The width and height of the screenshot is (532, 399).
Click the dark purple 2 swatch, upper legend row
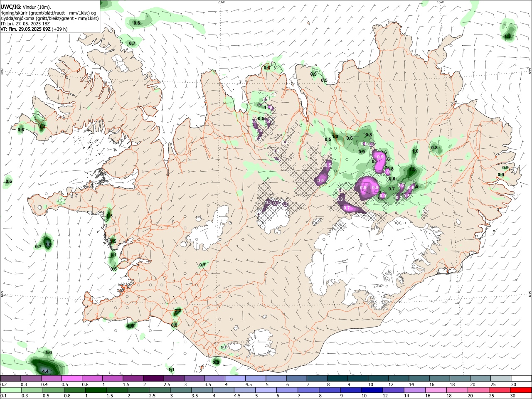click(153, 378)
